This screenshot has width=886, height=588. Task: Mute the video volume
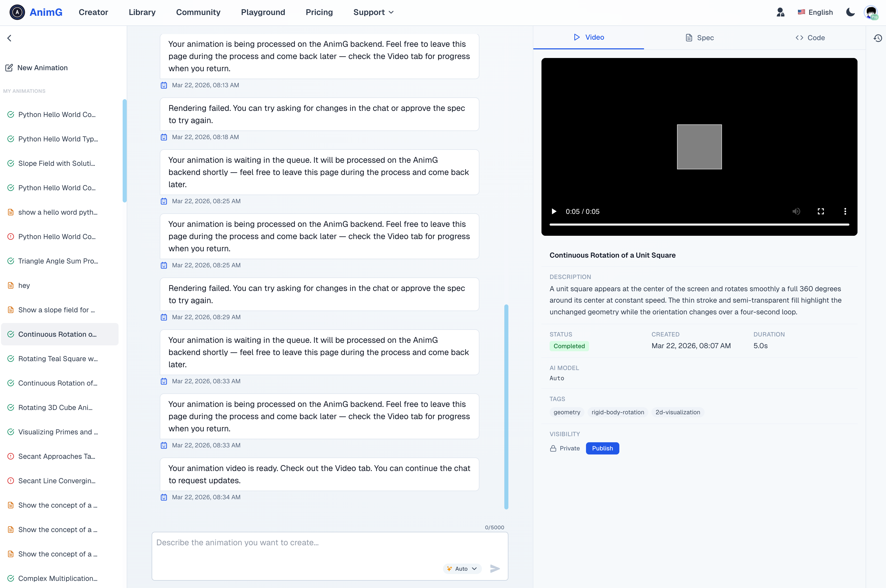point(796,212)
